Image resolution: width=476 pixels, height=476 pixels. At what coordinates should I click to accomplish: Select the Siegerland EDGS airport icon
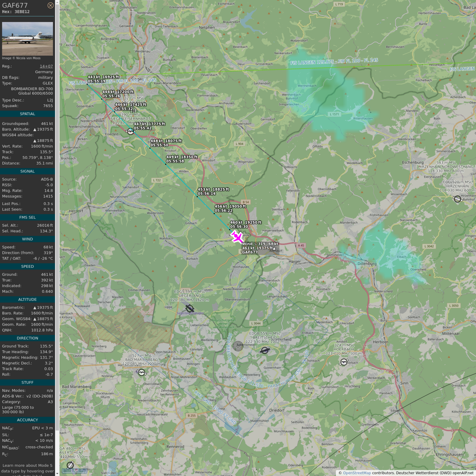tap(190, 308)
